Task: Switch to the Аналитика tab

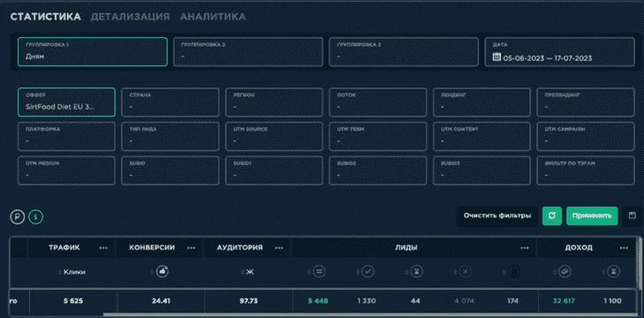Action: click(x=213, y=17)
